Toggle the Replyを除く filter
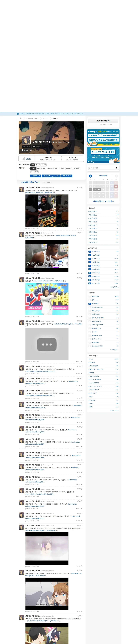138x644 pixels. tap(41, 168)
